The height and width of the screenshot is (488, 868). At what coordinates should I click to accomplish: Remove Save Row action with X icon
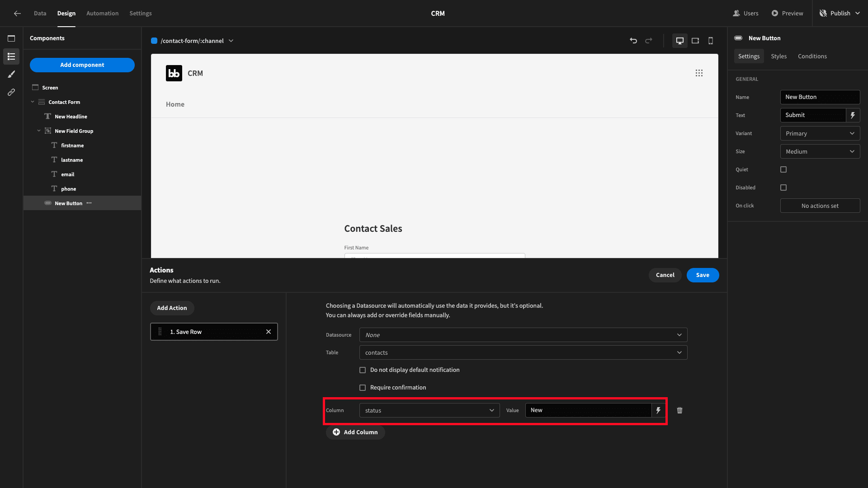[x=269, y=332]
